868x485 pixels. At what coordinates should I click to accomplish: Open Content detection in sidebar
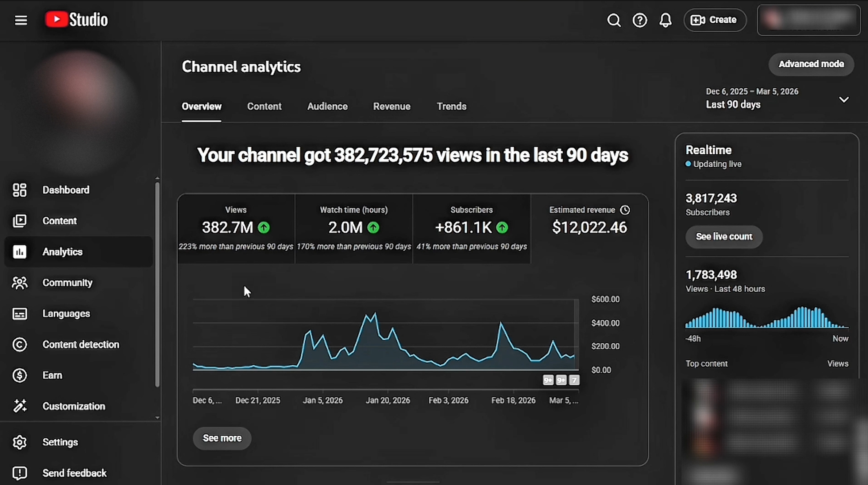81,345
